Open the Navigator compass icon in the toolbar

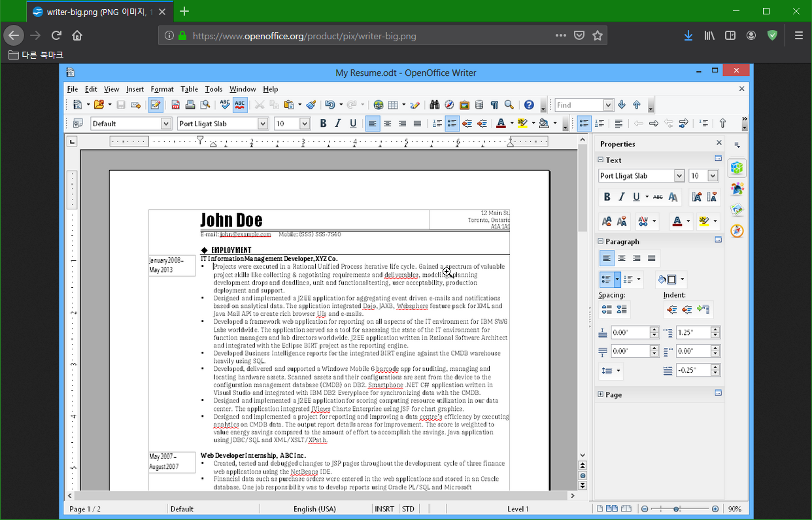point(449,105)
